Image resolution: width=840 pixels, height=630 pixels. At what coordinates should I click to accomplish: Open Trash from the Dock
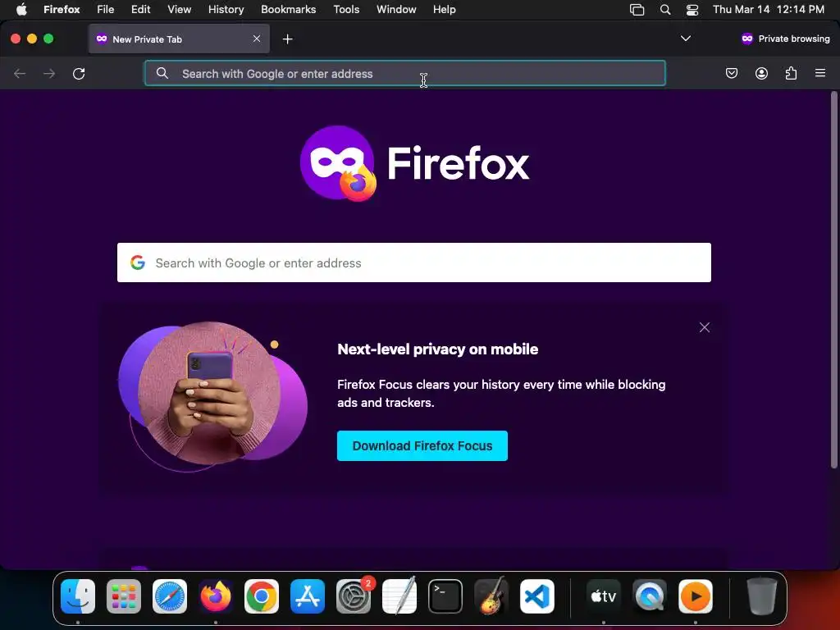click(x=761, y=596)
